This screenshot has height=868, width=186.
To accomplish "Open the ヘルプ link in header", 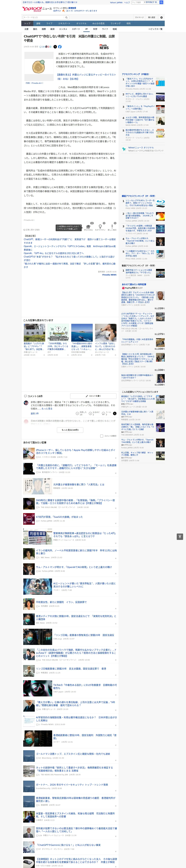I will click(x=127, y=2).
